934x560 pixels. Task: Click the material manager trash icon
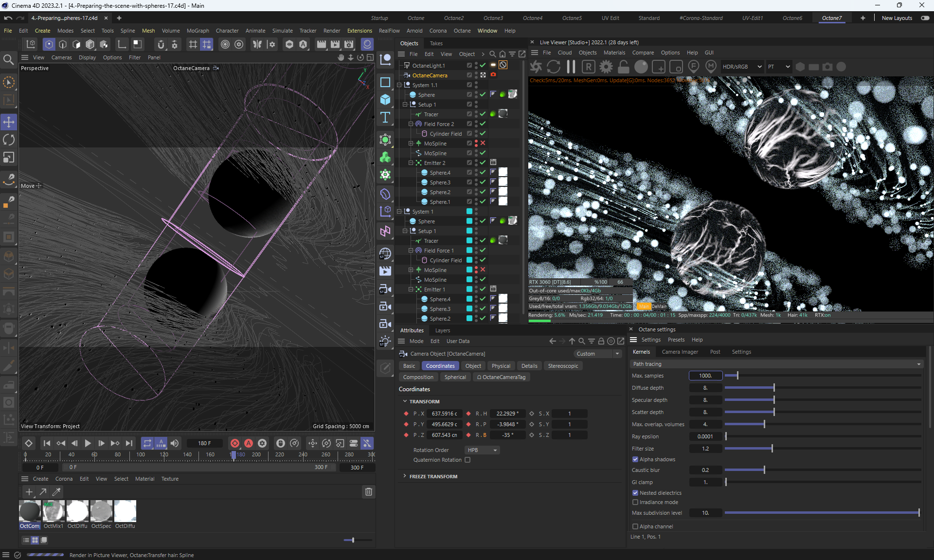coord(368,492)
